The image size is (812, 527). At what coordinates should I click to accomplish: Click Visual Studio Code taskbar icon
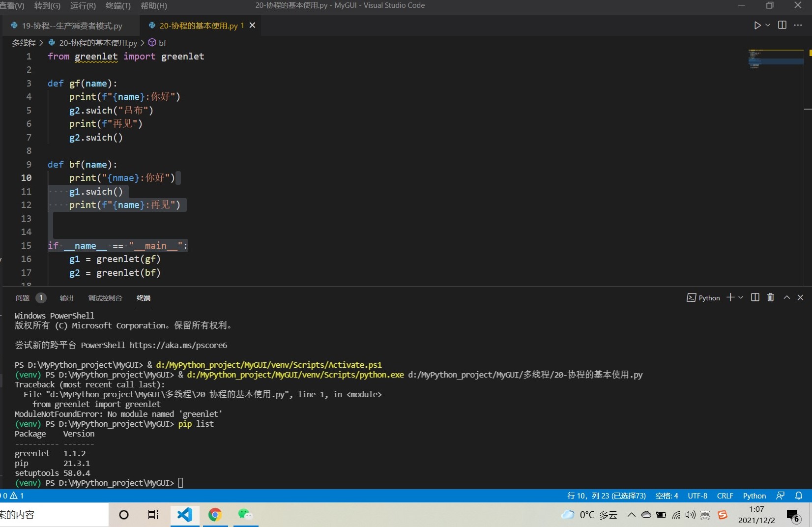185,515
